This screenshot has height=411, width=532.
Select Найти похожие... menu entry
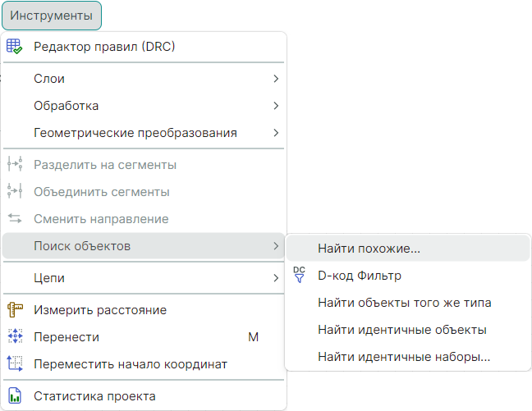click(x=369, y=249)
